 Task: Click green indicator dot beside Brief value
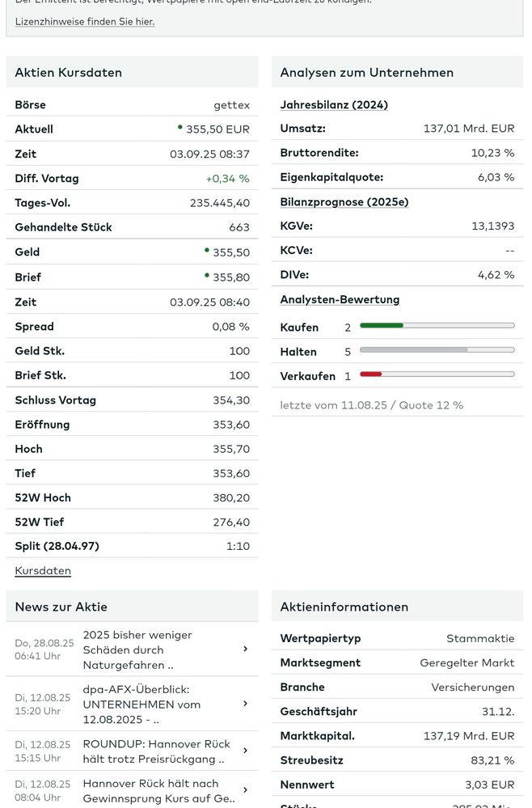[x=206, y=275]
